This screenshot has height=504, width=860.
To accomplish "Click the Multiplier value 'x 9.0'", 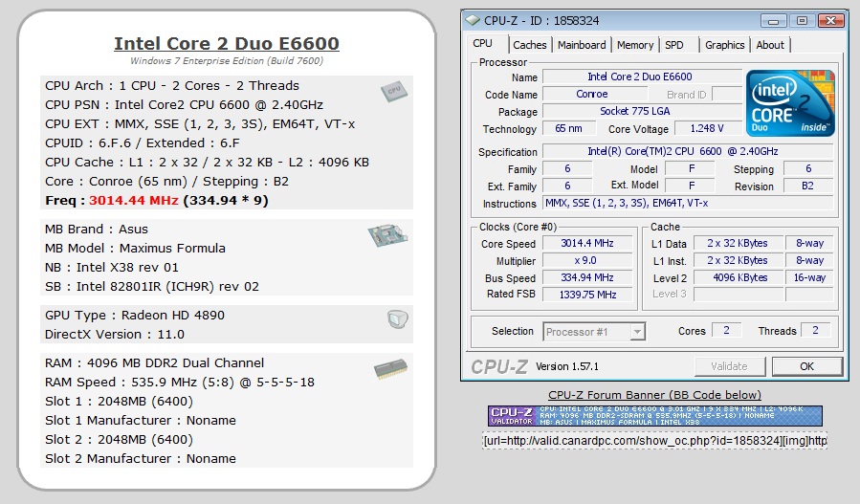I will point(586,260).
